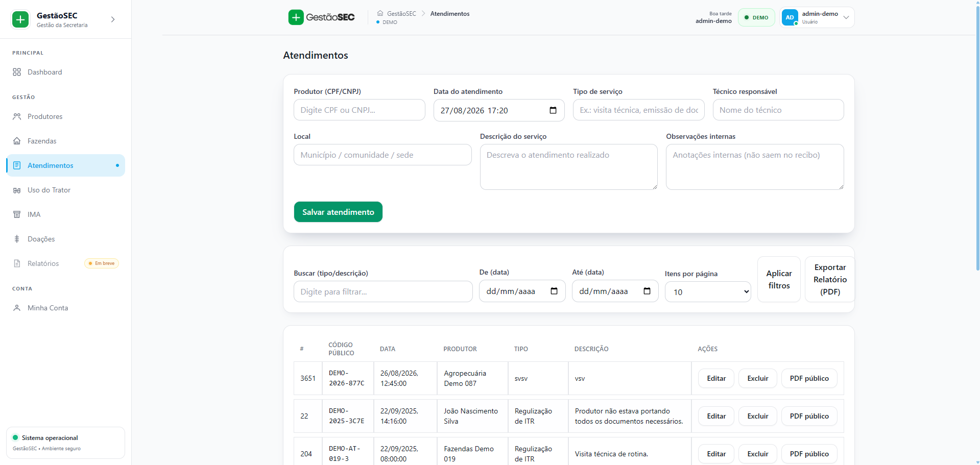Click the breadcrumb home icon
The width and height of the screenshot is (980, 465).
380,13
